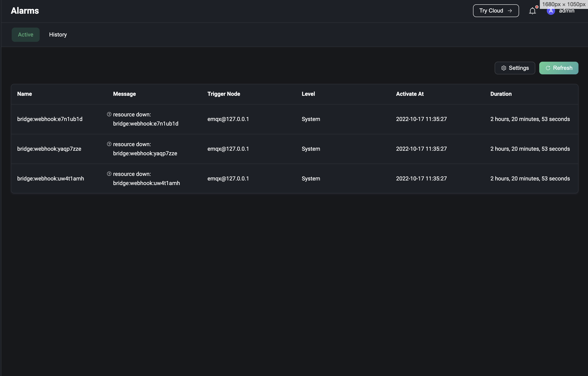Click arrow icon in Try Cloud
Viewport: 588px width, 376px height.
510,11
